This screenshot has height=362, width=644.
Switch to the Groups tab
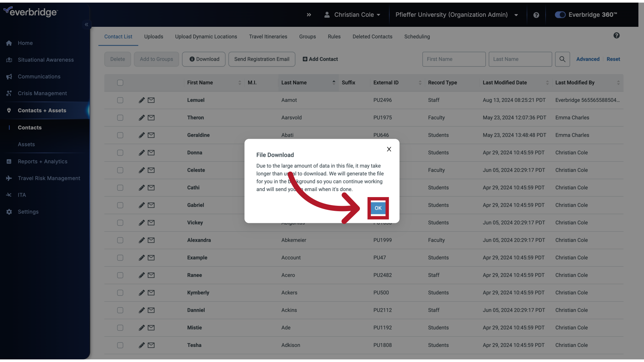[307, 36]
